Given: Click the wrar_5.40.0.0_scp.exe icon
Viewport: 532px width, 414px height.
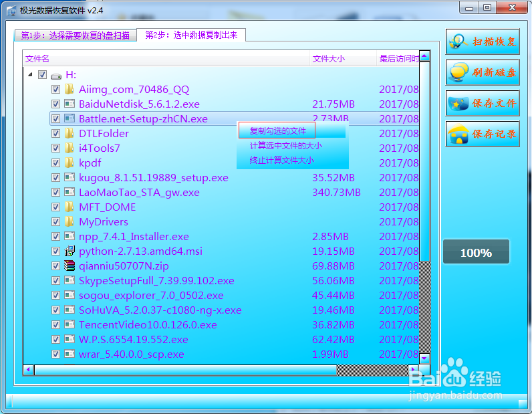Looking at the screenshot, I should 70,354.
